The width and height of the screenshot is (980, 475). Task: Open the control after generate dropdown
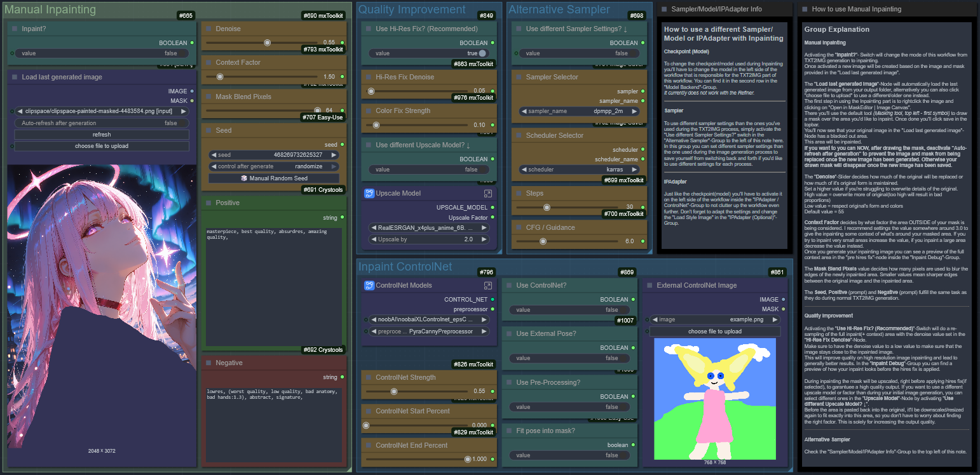tap(274, 166)
